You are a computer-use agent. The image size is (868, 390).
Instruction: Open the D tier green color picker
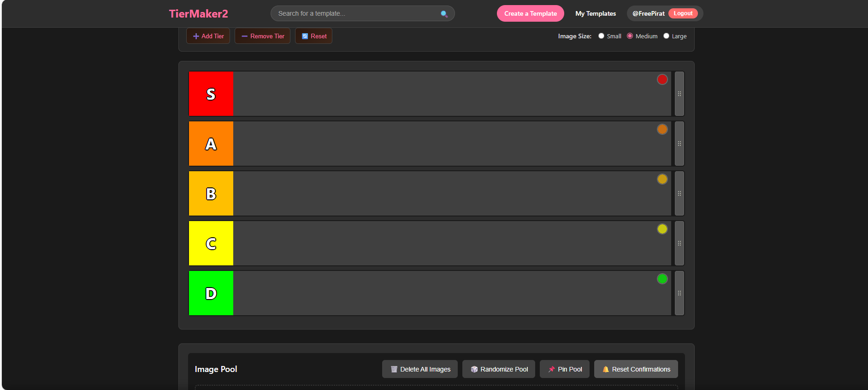(x=662, y=279)
